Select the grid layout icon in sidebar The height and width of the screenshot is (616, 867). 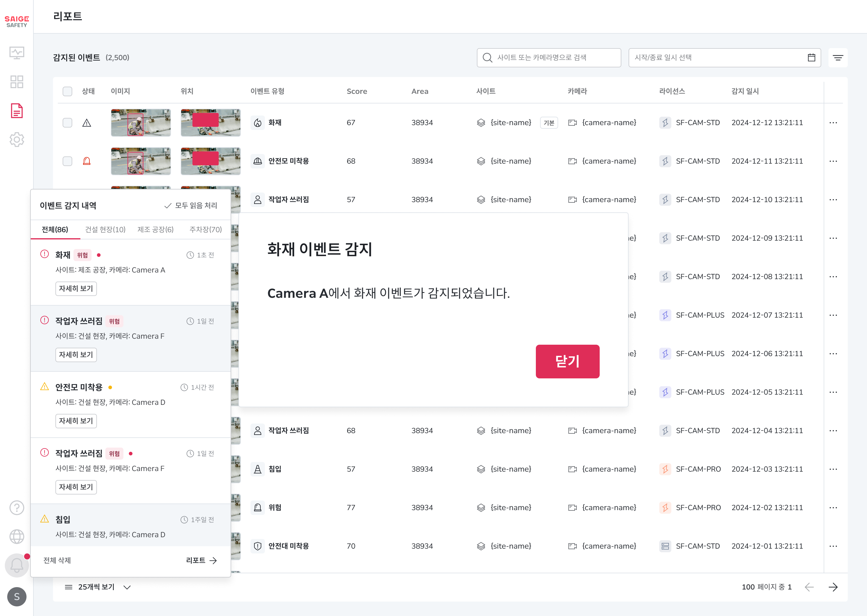tap(17, 82)
